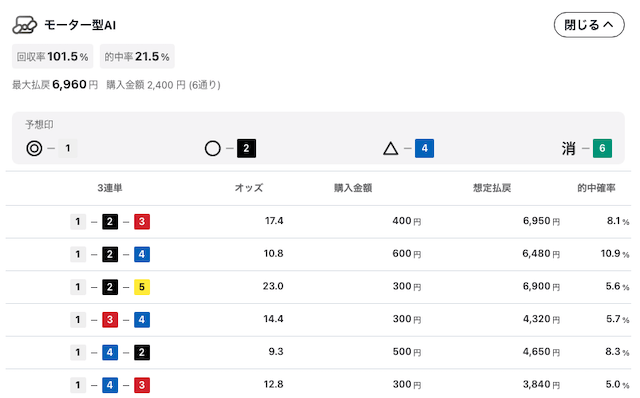This screenshot has width=640, height=398.
Task: Click the 5.0% hit probability
Action: coord(618,384)
